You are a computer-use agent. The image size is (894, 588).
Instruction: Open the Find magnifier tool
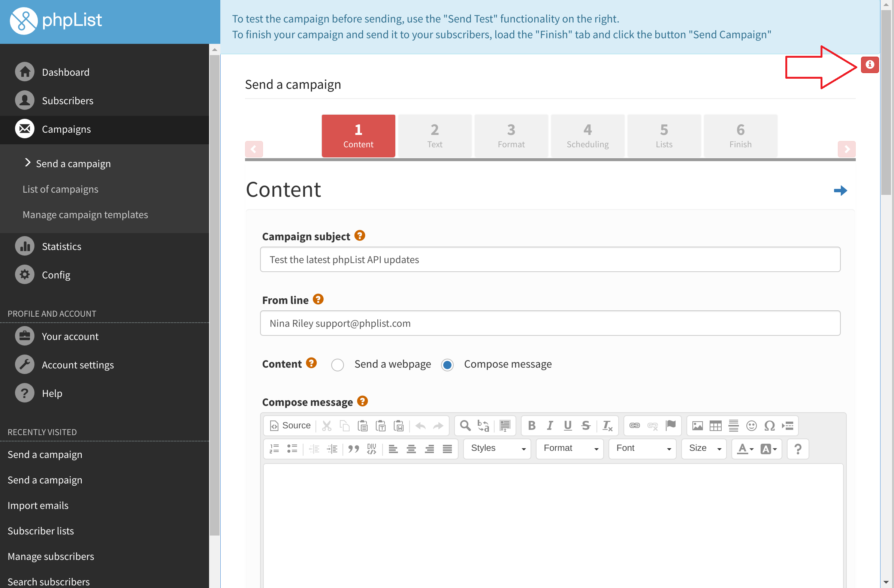click(x=465, y=426)
